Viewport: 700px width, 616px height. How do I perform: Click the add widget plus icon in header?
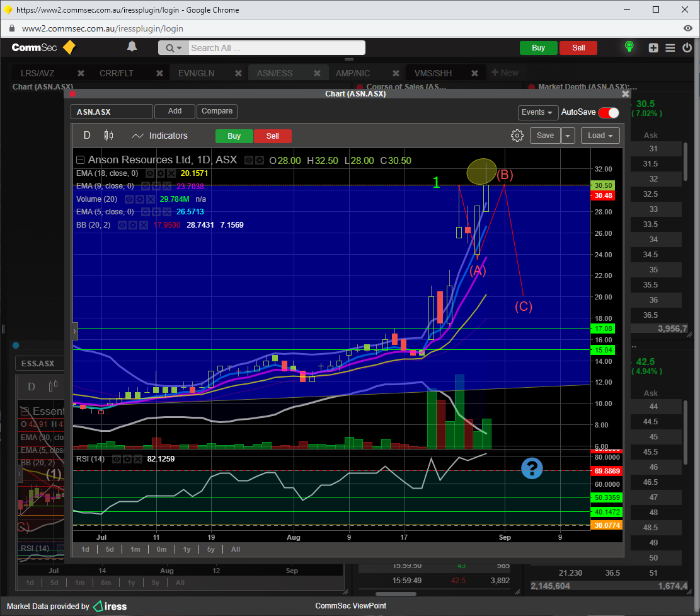tap(653, 48)
